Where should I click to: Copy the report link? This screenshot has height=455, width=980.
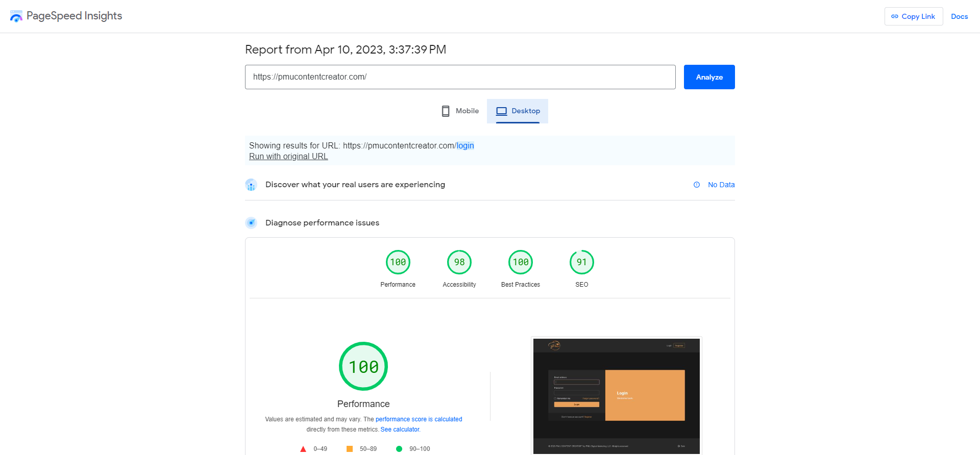[x=913, y=16]
